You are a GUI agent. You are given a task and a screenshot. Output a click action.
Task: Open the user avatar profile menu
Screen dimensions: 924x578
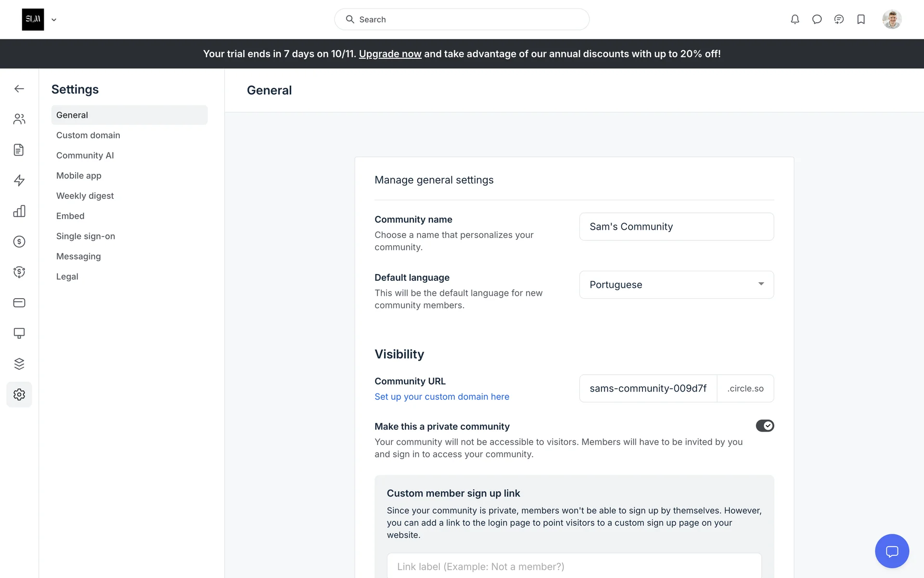pyautogui.click(x=891, y=19)
